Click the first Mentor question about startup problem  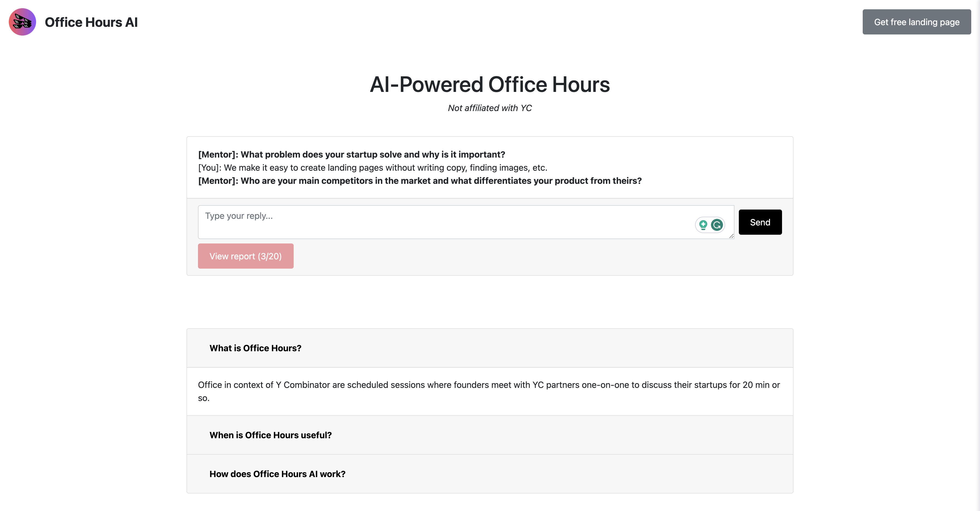352,155
